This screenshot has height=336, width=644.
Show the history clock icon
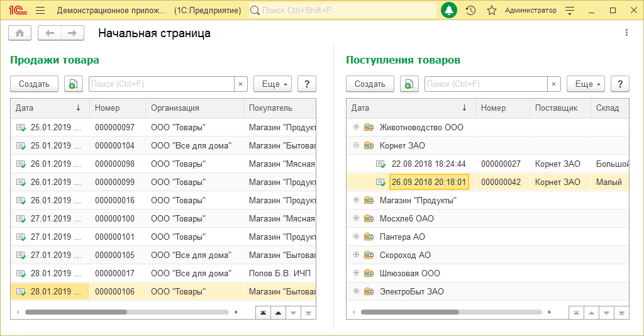(470, 10)
